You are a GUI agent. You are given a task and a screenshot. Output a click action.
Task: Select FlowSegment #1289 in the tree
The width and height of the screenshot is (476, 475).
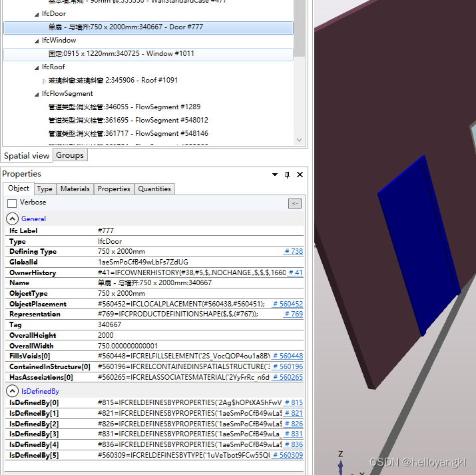click(124, 107)
